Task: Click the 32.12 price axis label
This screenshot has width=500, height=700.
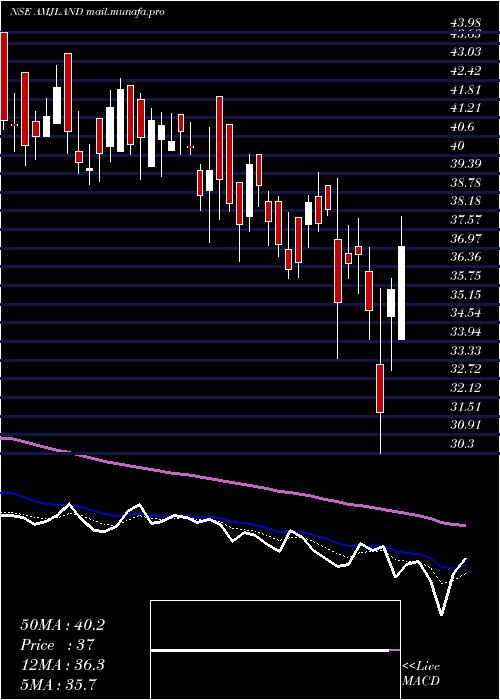Action: (466, 388)
